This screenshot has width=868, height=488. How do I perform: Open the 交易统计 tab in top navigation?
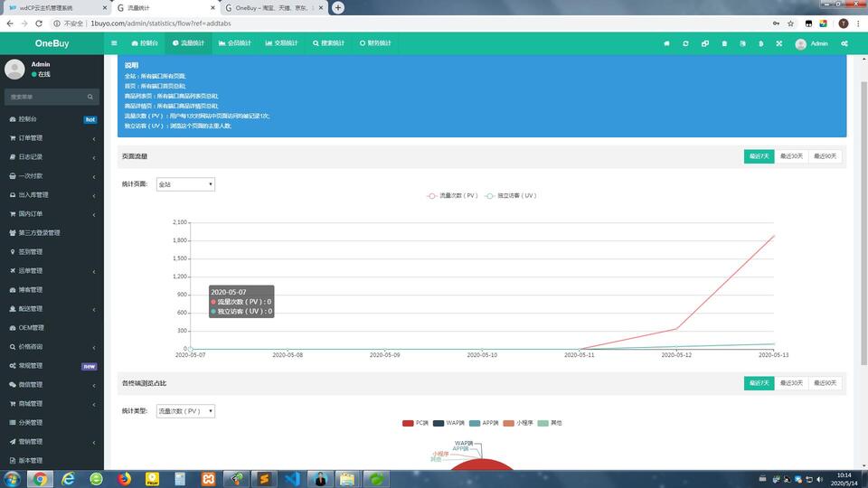coord(281,43)
